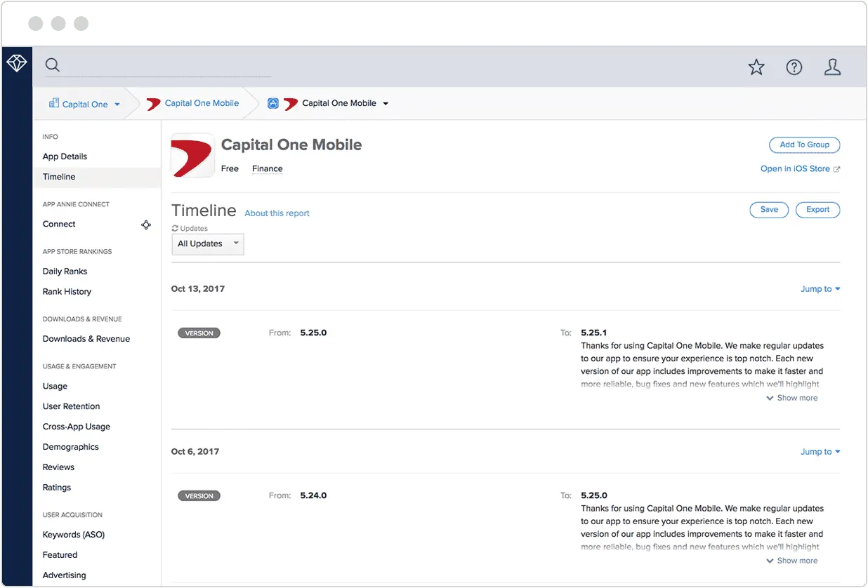The image size is (868, 588).
Task: Click the Oct 6, 2017 date heading
Action: pyautogui.click(x=195, y=452)
